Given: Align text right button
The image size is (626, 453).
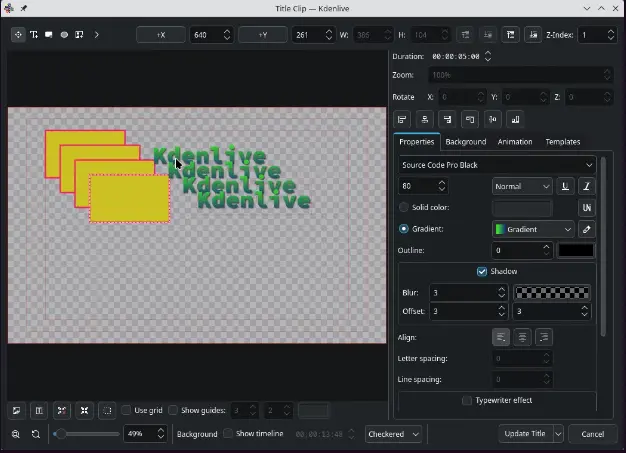Looking at the screenshot, I should (544, 337).
